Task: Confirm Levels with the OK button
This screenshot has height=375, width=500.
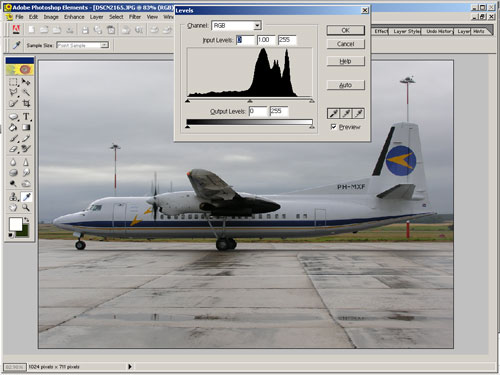Action: [346, 30]
